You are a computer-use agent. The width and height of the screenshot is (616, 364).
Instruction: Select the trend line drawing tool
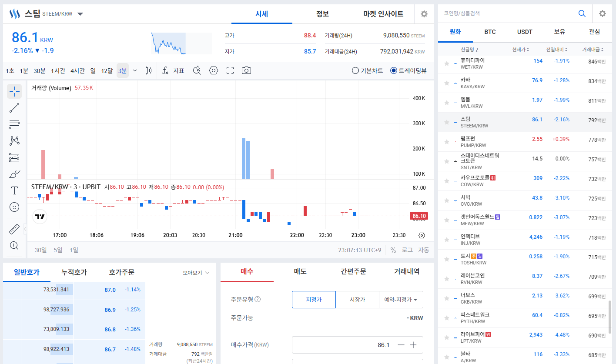[x=14, y=108]
